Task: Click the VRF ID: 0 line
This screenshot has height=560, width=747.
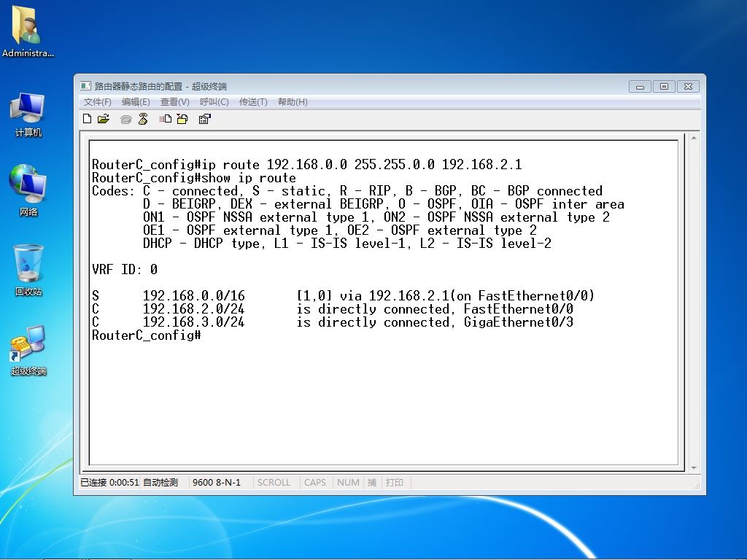Action: coord(125,270)
